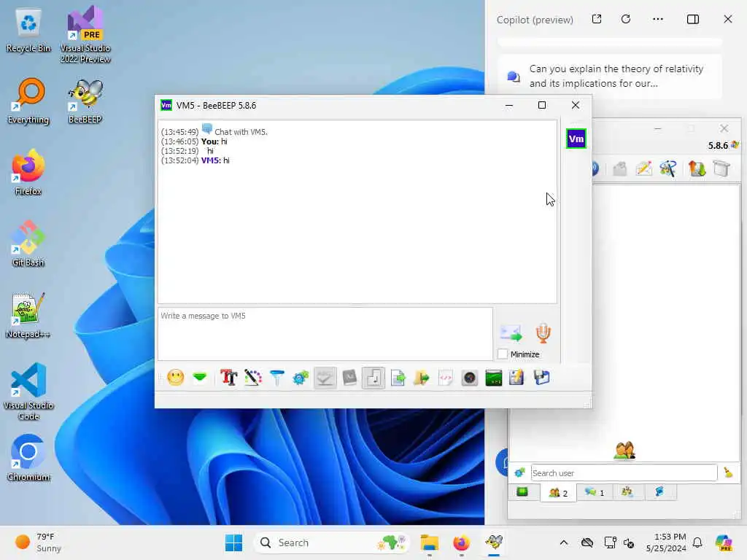Viewport: 747px width, 560px height.
Task: Open the notifications bell
Action: [x=697, y=542]
